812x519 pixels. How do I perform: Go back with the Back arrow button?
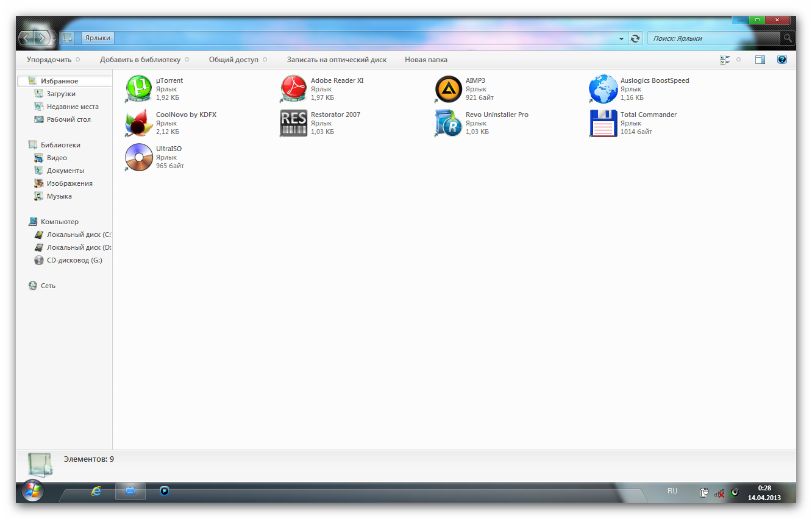26,38
